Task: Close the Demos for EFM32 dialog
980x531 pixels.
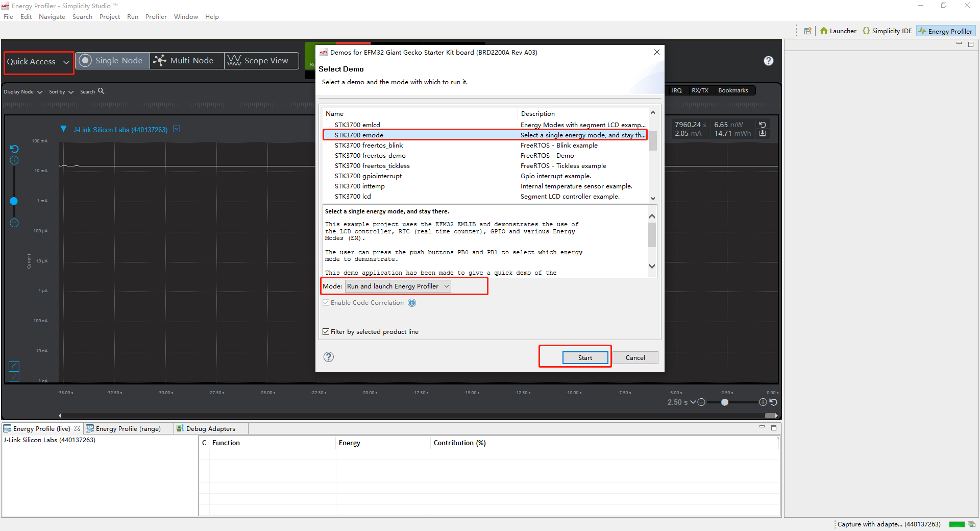Action: [x=657, y=52]
